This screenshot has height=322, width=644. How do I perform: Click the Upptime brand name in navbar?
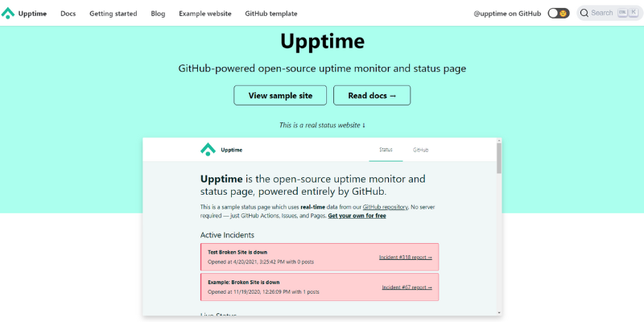tap(32, 14)
